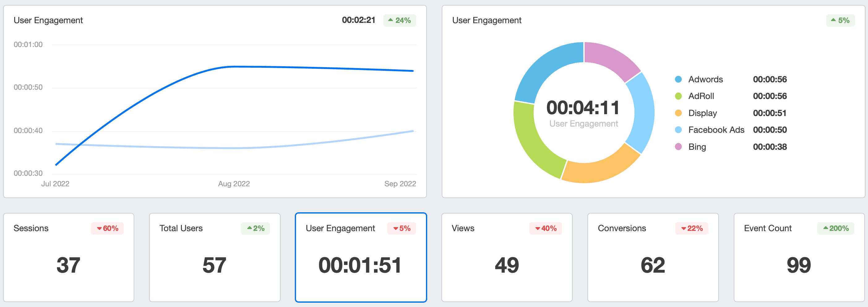Viewport: 868px width, 307px height.
Task: Click the AdRoll legend color dot
Action: tap(678, 96)
